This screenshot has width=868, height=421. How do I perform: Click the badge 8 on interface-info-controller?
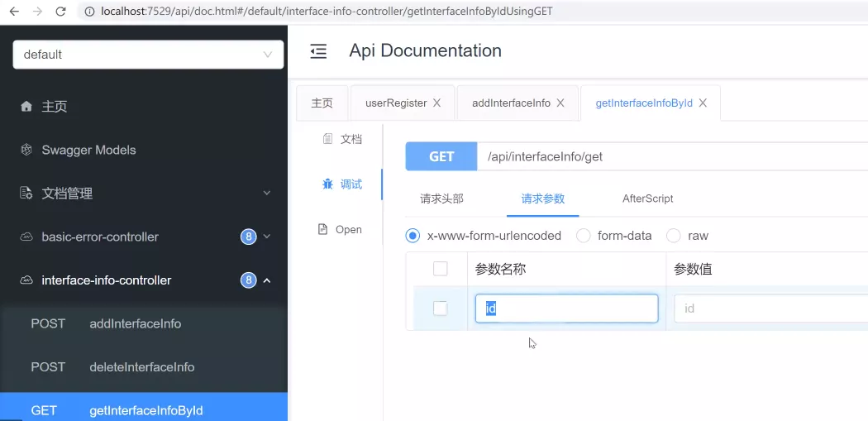click(x=248, y=280)
